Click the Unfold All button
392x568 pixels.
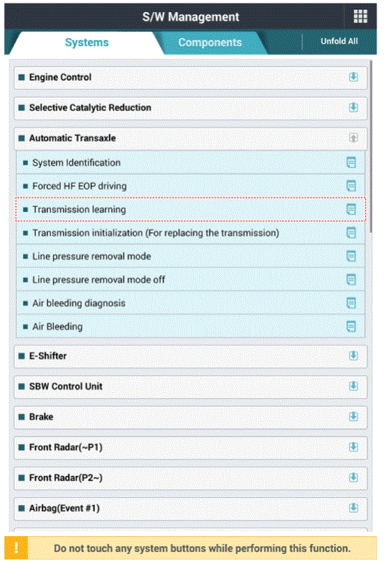(x=339, y=41)
